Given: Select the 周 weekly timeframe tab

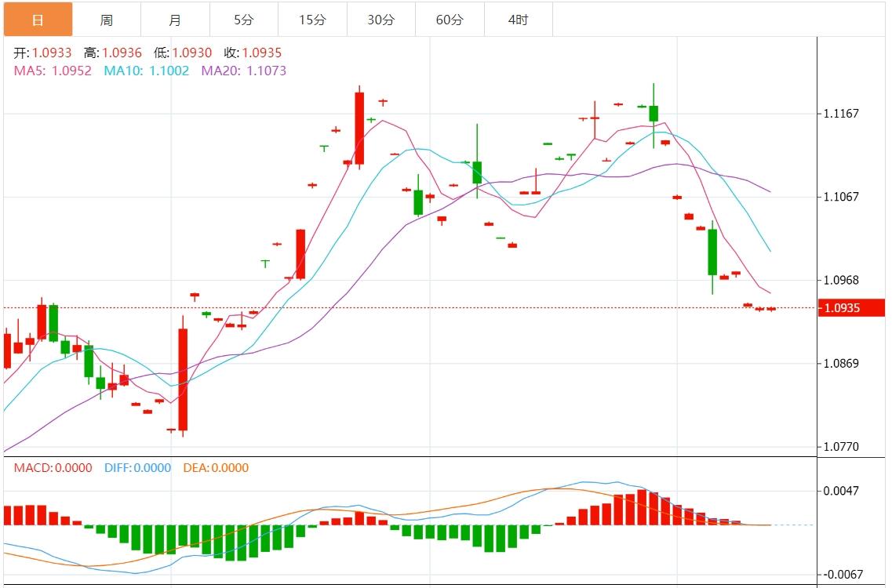Looking at the screenshot, I should 107,20.
